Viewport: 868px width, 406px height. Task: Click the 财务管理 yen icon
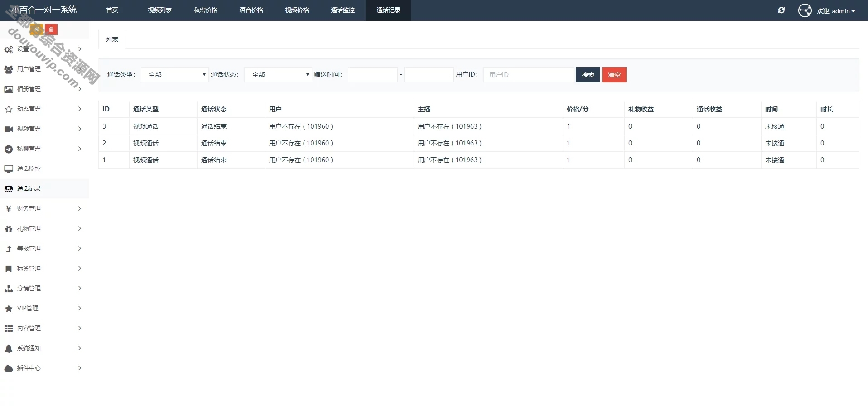coord(9,209)
